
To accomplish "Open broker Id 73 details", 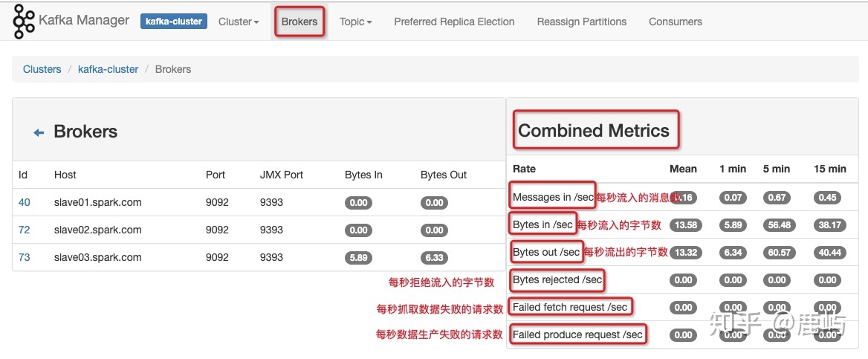I will 24,257.
